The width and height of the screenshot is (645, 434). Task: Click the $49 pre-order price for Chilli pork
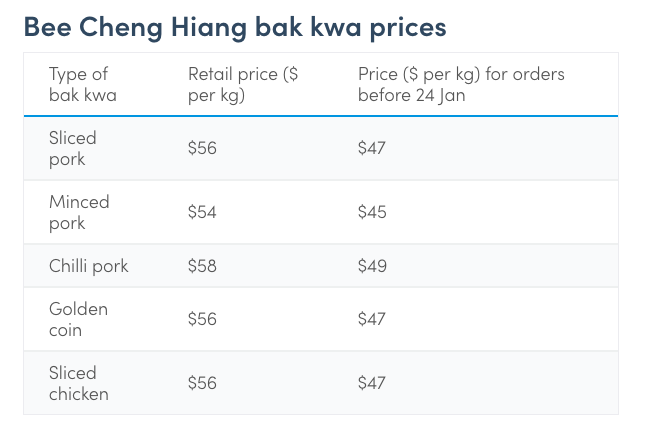point(372,266)
